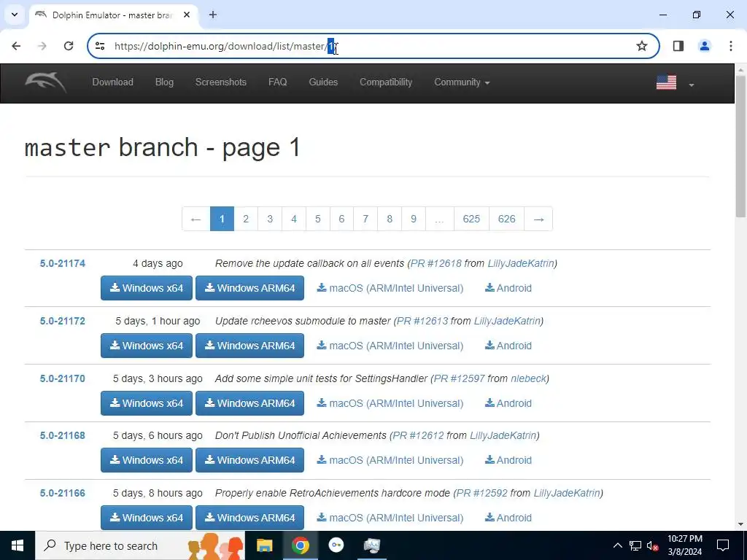Open the Screenshots page
747x560 pixels.
(x=221, y=82)
